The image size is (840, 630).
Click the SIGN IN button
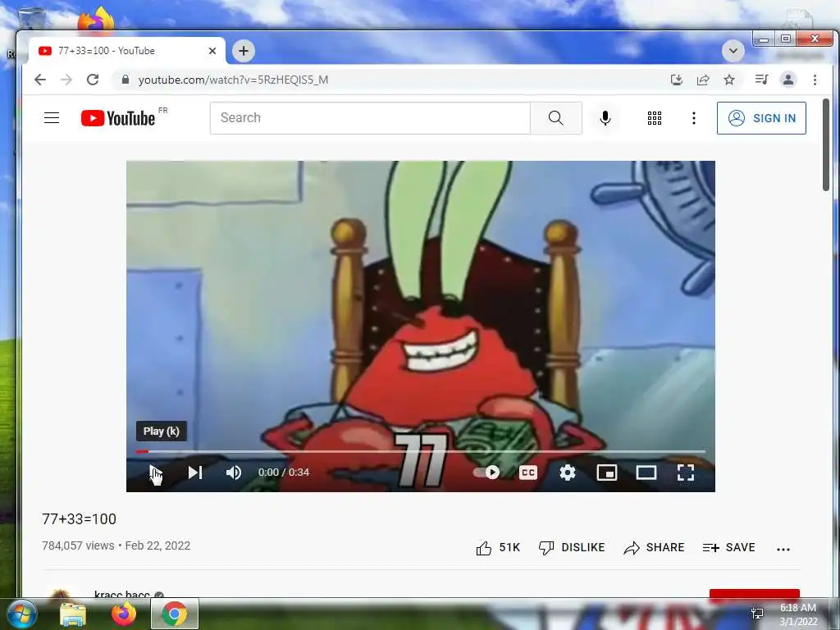pos(761,118)
